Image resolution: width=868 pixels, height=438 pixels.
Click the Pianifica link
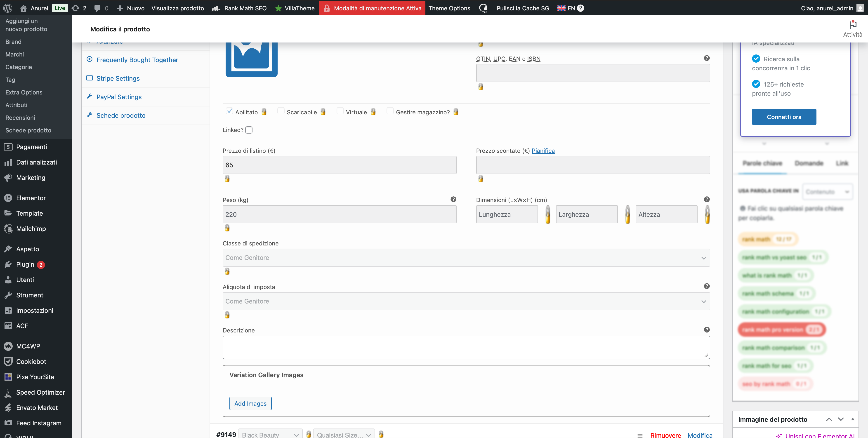543,151
